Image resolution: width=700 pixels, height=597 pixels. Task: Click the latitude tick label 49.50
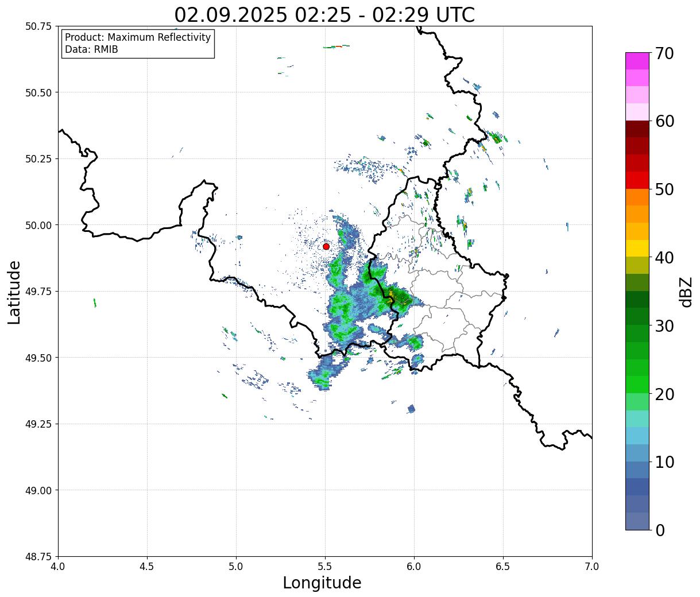38,358
